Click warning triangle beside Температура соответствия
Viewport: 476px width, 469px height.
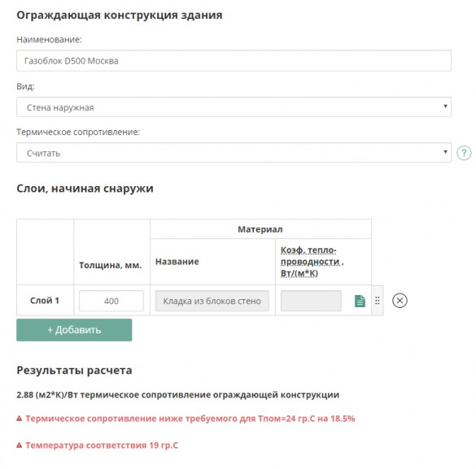click(x=20, y=445)
